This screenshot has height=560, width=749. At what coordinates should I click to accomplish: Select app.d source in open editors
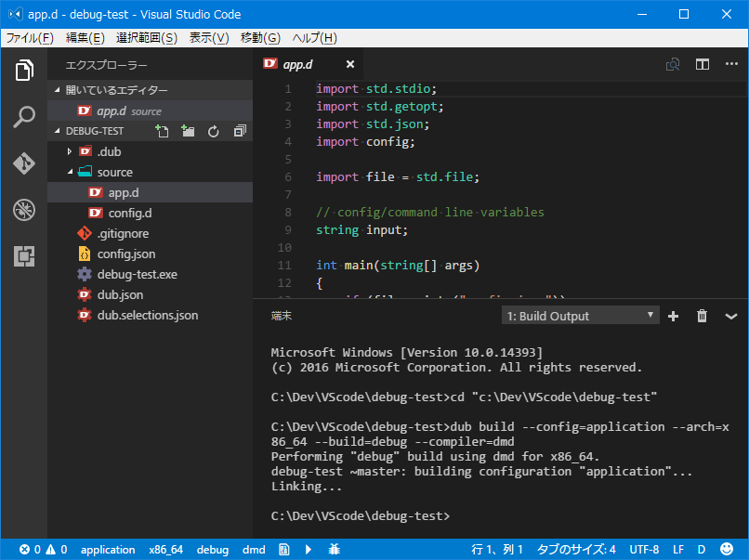(x=151, y=111)
